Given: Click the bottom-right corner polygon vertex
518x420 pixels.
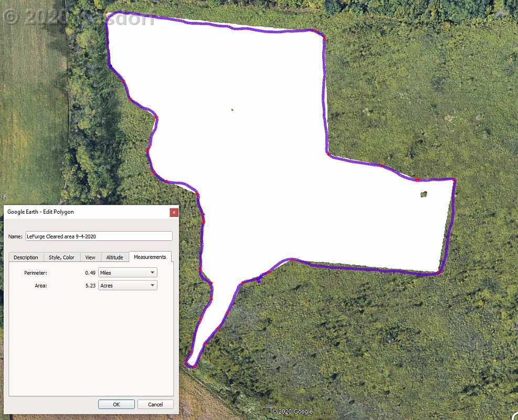Looking at the screenshot, I should 438,272.
